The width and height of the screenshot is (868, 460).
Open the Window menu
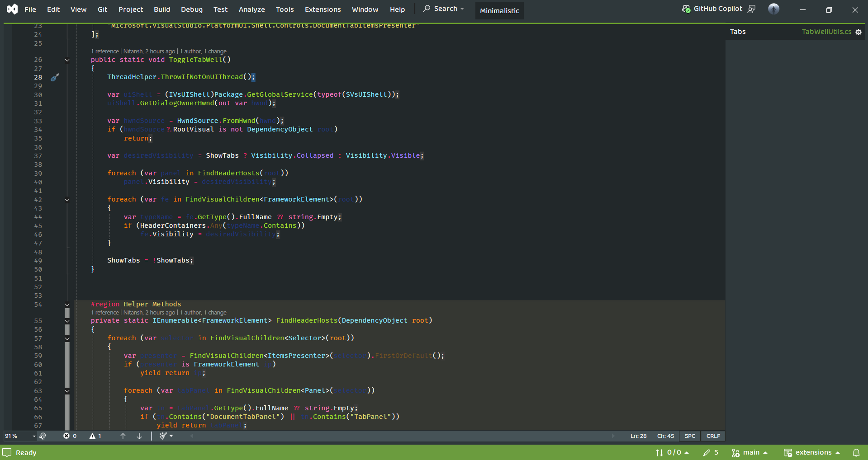coord(365,9)
